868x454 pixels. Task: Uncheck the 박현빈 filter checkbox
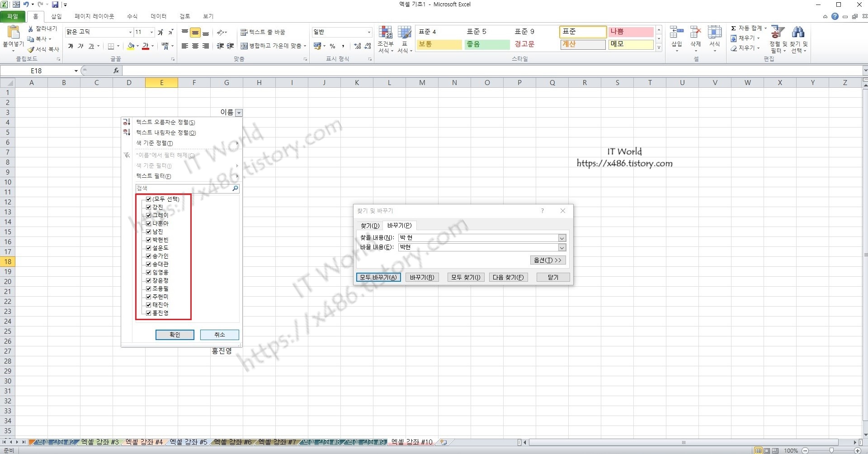(148, 240)
